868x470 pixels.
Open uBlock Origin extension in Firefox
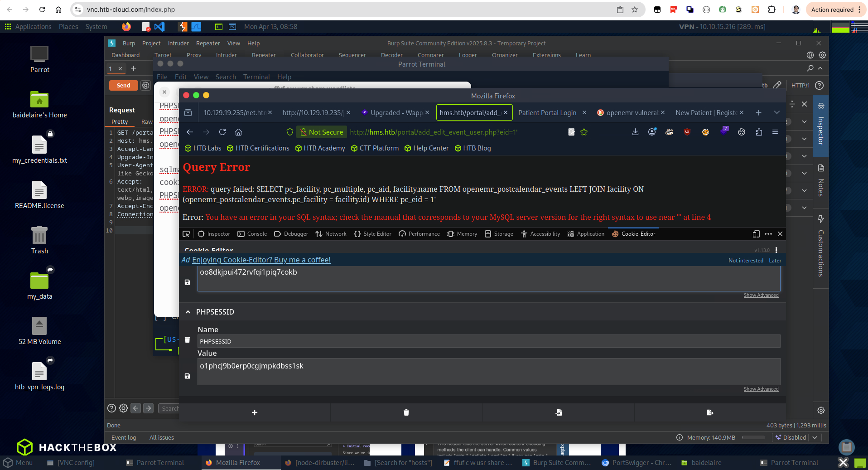click(687, 132)
